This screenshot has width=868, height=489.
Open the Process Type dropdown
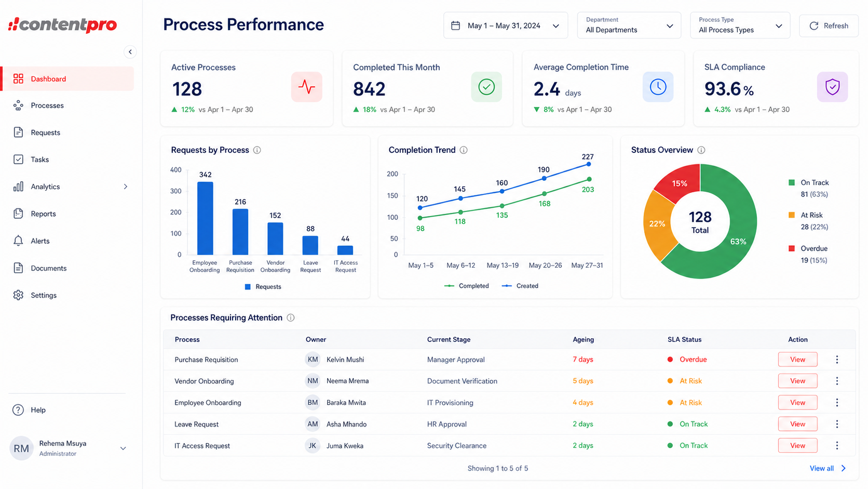pos(740,25)
